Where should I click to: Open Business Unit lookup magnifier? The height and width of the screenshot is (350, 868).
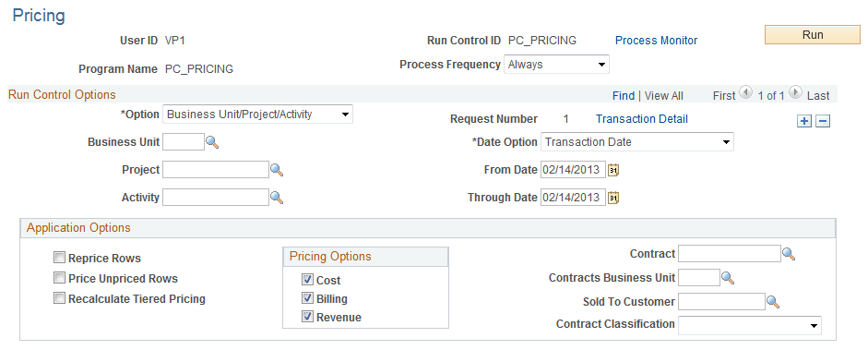(212, 142)
